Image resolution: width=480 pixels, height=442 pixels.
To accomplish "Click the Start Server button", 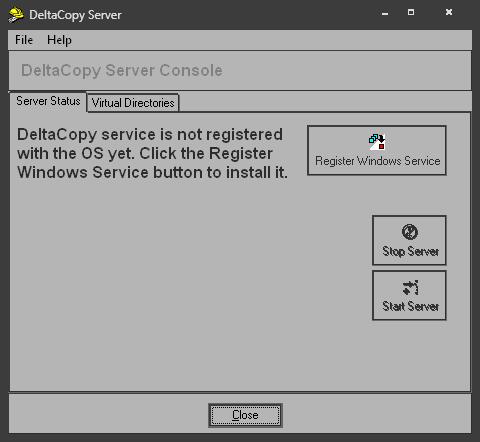I will tap(409, 295).
